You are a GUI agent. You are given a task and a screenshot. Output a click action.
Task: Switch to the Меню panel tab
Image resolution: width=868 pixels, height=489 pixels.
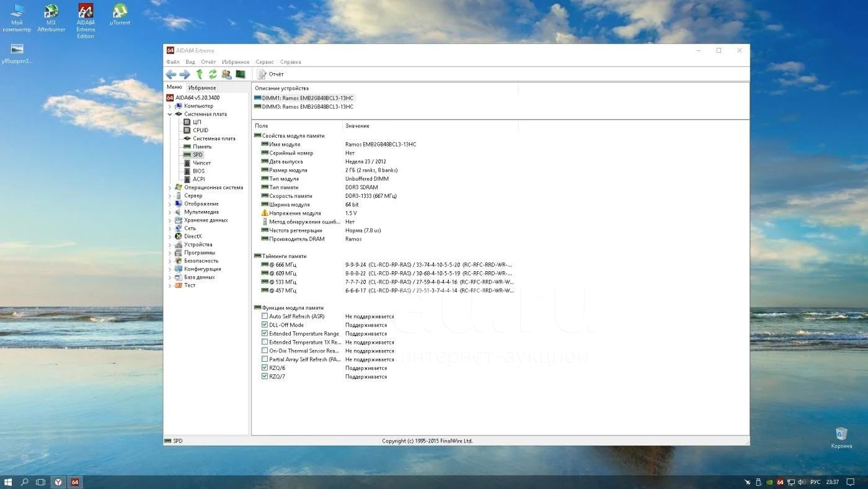coord(175,87)
